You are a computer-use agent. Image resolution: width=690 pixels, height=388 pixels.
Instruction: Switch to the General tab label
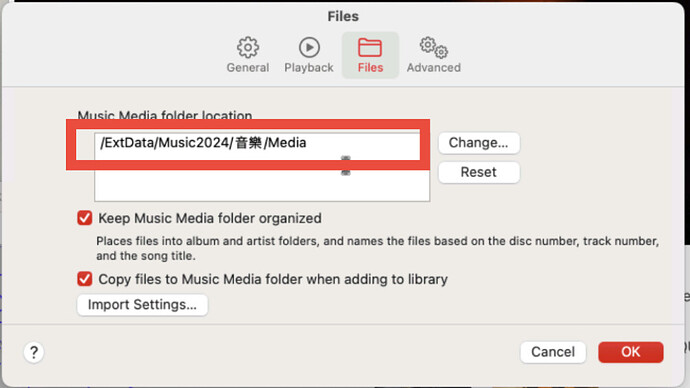click(248, 68)
